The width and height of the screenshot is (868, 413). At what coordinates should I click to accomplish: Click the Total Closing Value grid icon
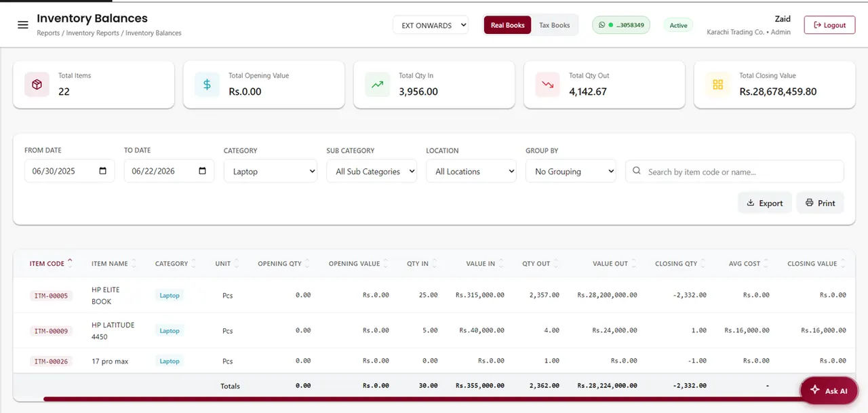click(x=718, y=85)
